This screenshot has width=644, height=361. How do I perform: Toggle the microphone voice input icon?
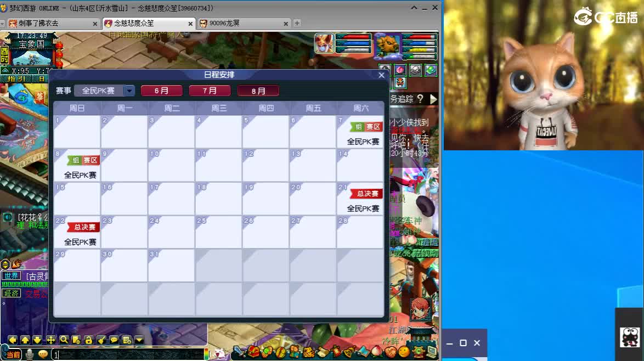click(x=30, y=354)
